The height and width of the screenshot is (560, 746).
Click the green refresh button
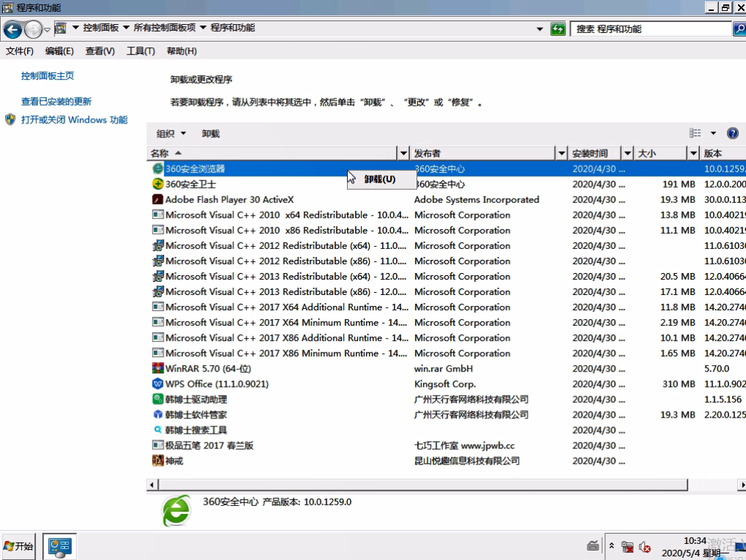tap(557, 29)
